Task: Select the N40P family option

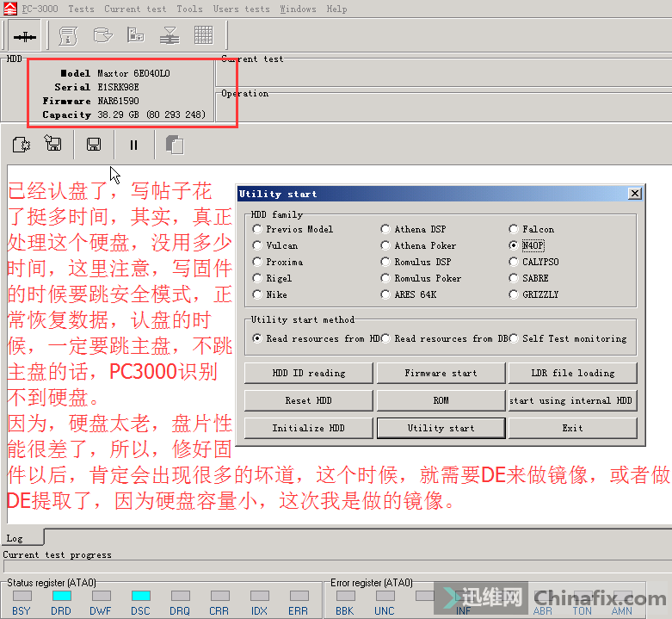Action: [x=527, y=245]
